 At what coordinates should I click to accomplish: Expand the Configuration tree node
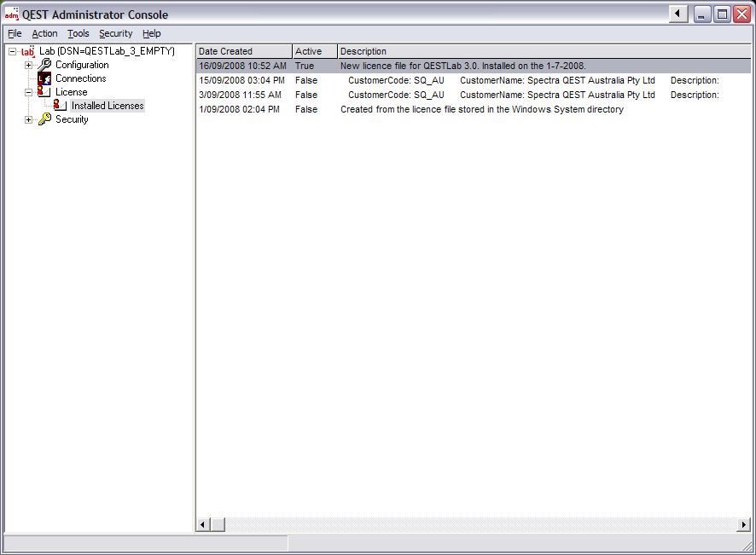tap(28, 65)
